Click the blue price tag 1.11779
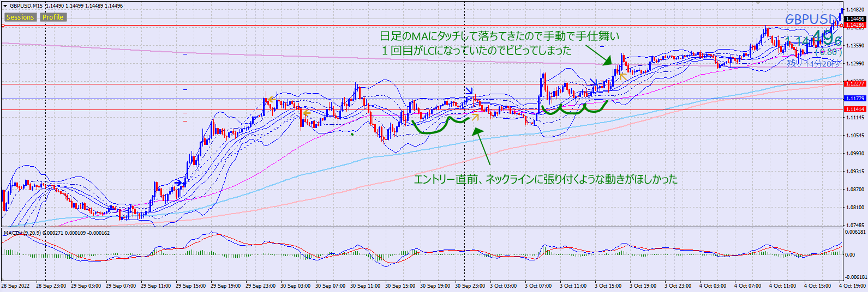868x292 pixels. pos(855,98)
